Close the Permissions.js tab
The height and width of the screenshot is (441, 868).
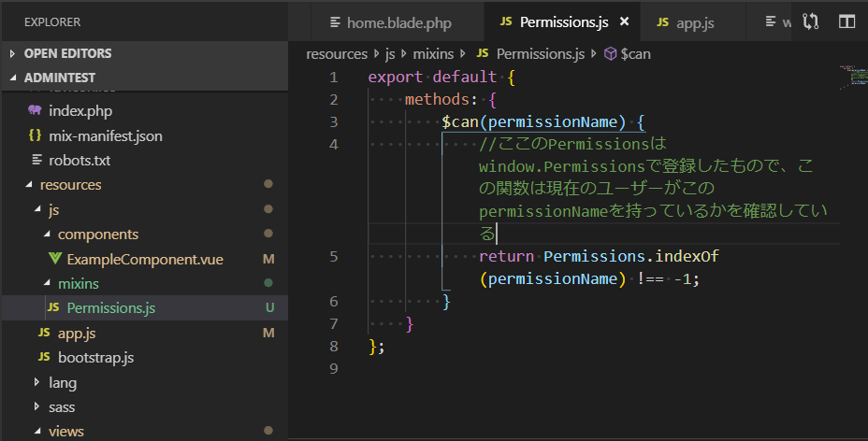coord(625,21)
